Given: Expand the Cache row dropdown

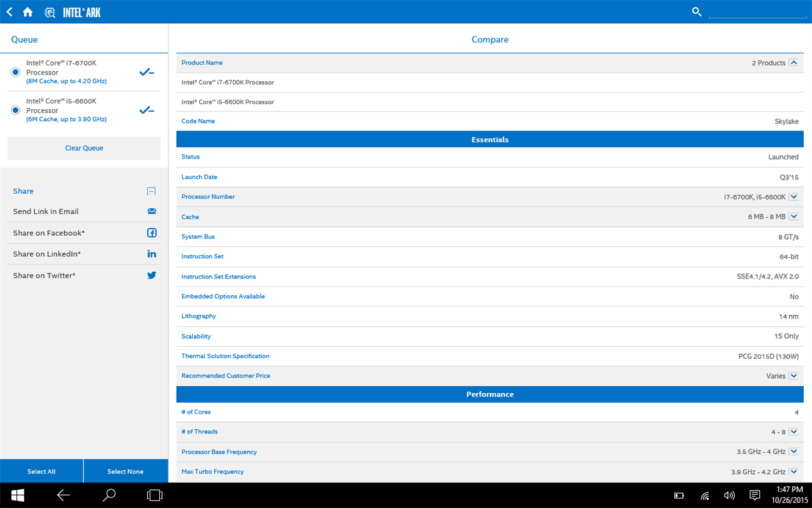Looking at the screenshot, I should point(793,217).
